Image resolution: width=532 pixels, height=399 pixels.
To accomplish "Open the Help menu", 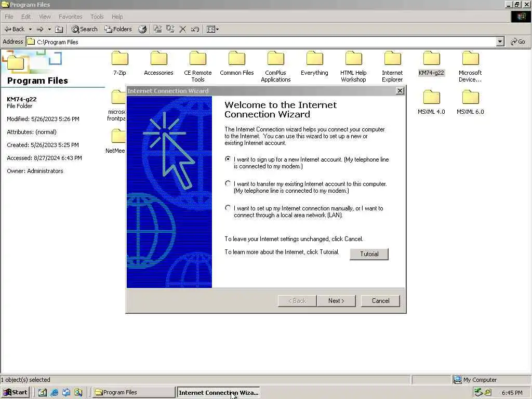I will tap(117, 17).
